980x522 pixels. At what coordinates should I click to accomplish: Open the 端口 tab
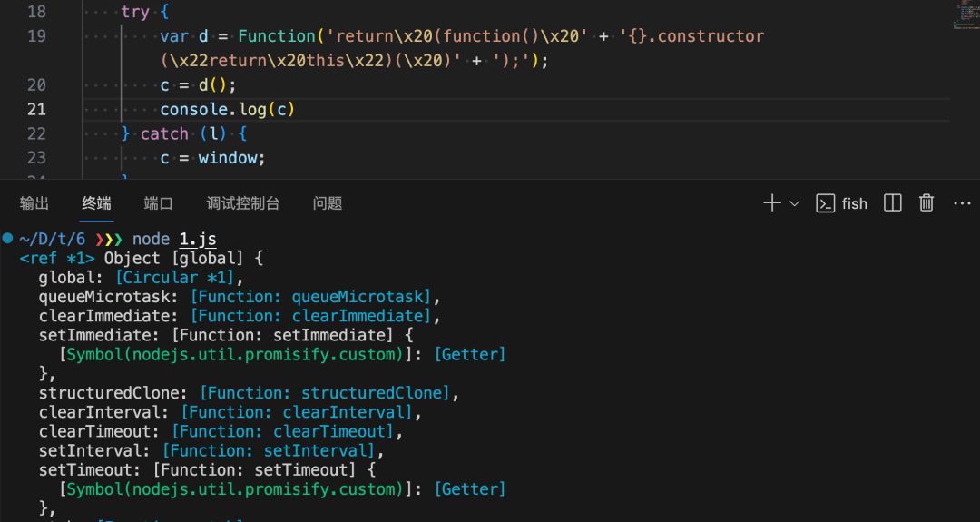(158, 203)
